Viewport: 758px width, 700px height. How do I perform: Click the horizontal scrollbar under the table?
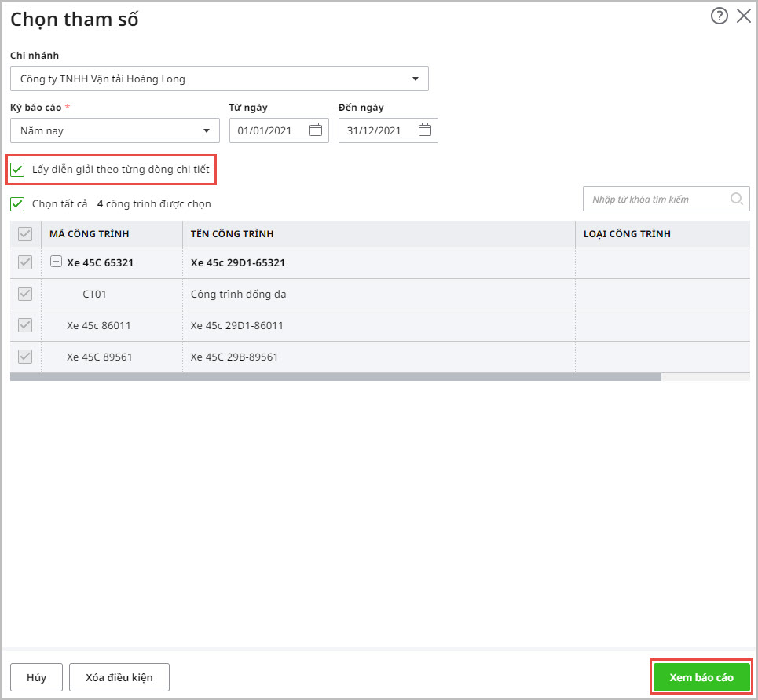coord(335,377)
